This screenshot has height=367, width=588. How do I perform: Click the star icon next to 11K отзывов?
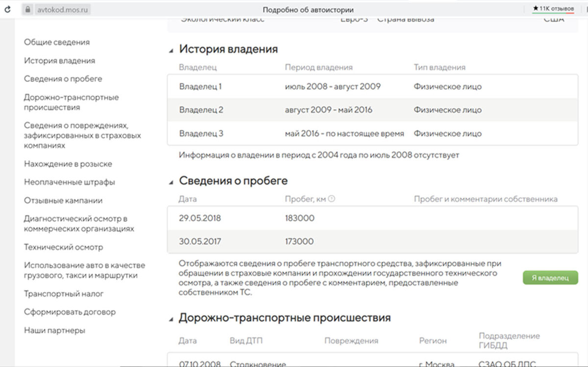tap(536, 7)
